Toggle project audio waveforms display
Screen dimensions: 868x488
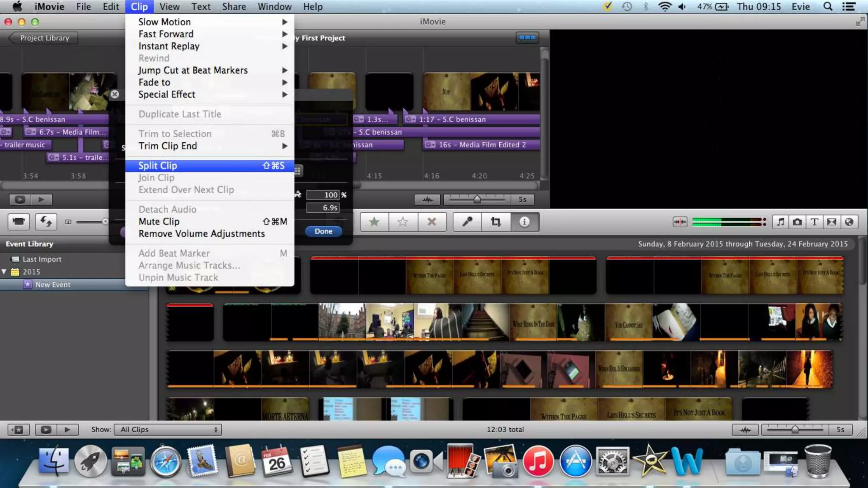tap(427, 200)
